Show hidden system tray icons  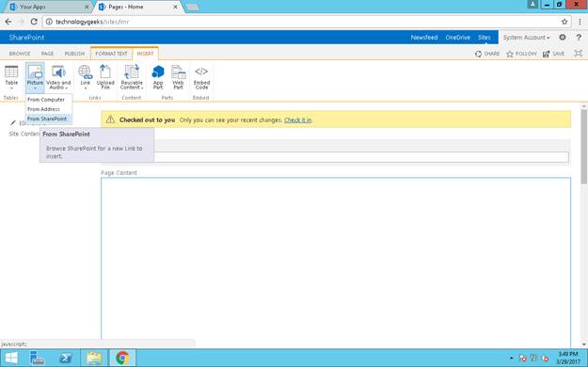tap(511, 358)
